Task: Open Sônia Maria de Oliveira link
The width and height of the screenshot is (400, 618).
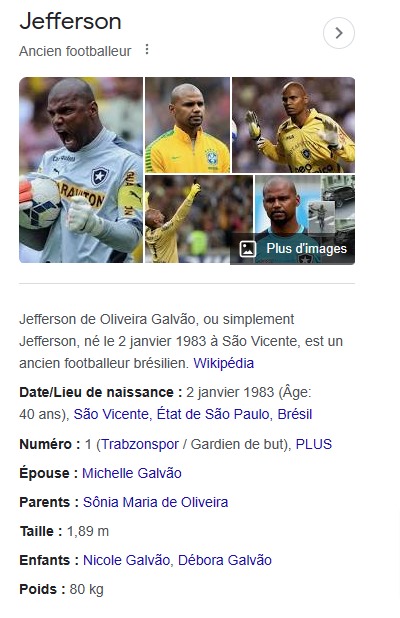Action: coord(155,502)
